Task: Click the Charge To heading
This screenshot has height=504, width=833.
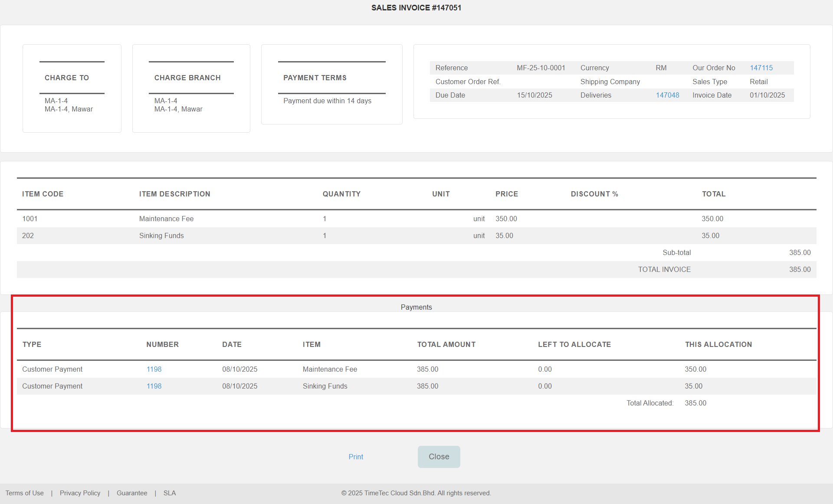Action: (67, 78)
